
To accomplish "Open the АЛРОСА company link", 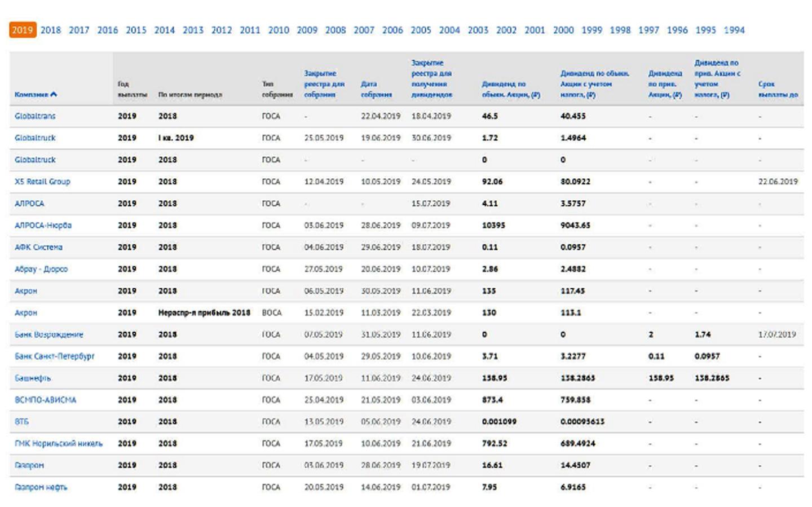I will (29, 204).
